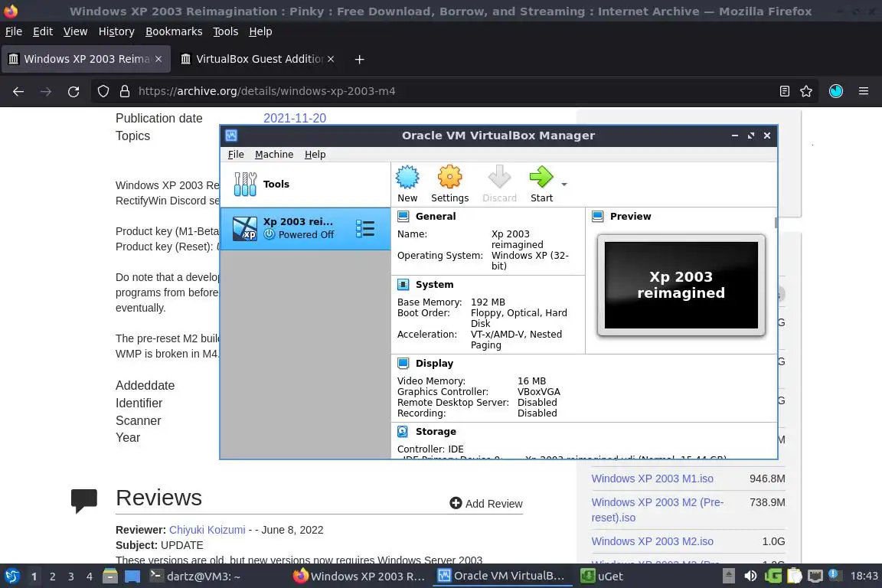Click the greyed Discard arrow icon

tap(499, 178)
